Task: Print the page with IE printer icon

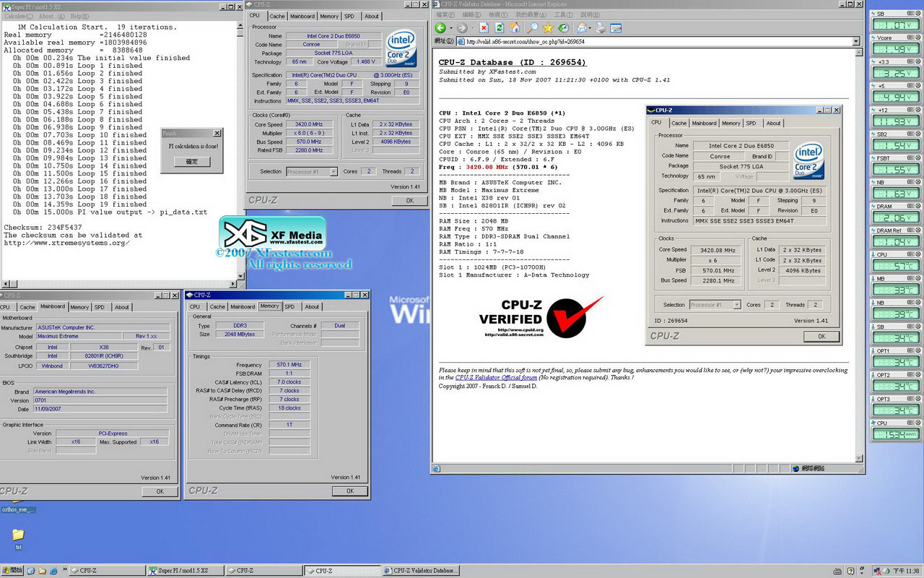Action: click(601, 28)
